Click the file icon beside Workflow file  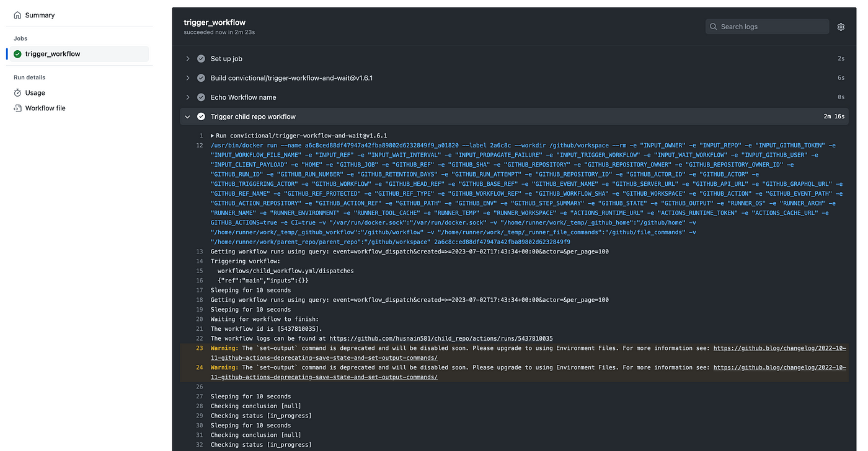pos(17,108)
